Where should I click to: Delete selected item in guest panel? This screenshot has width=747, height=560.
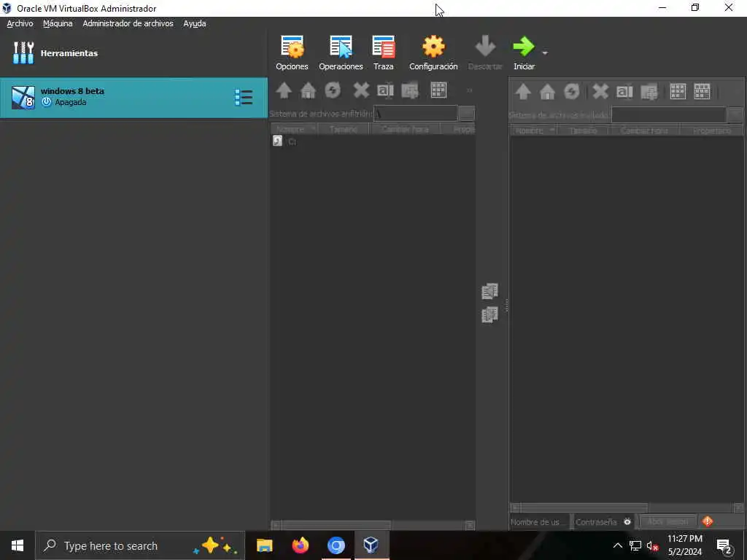click(600, 91)
